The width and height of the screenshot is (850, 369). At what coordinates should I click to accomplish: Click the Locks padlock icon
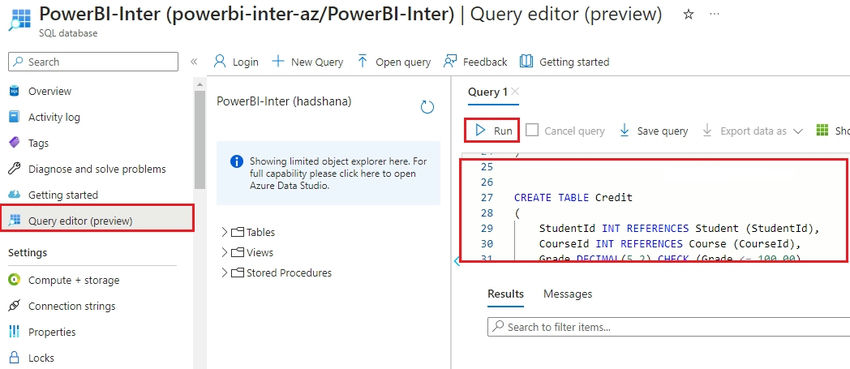tap(15, 358)
